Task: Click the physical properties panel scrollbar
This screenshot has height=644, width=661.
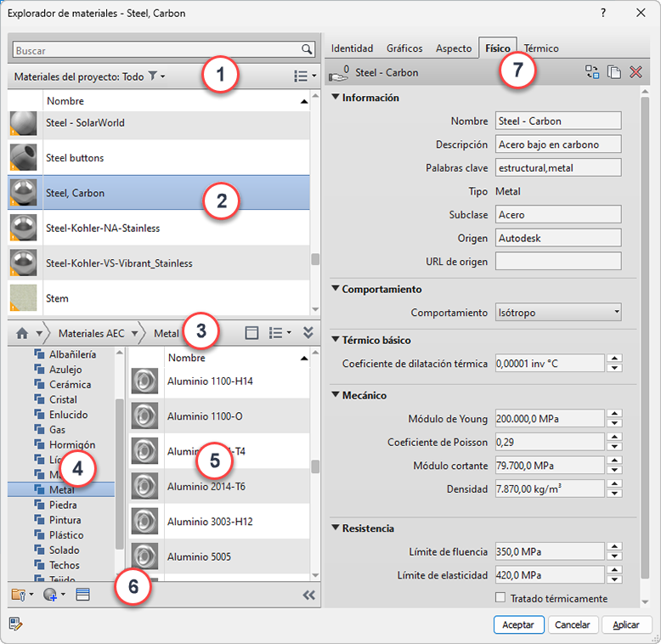Action: pyautogui.click(x=645, y=337)
